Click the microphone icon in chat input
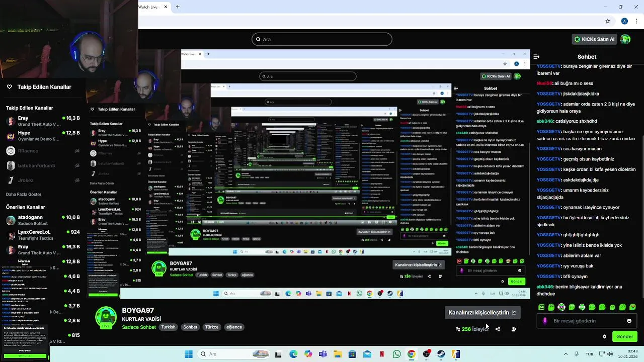Image resolution: width=644 pixels, height=362 pixels. pos(545,321)
